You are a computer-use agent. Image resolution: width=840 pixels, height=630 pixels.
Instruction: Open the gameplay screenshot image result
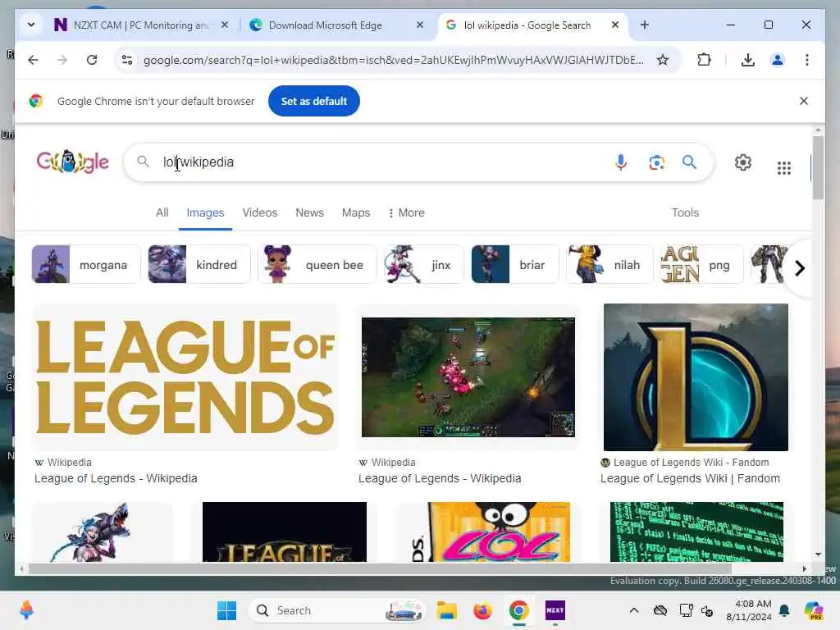[468, 377]
